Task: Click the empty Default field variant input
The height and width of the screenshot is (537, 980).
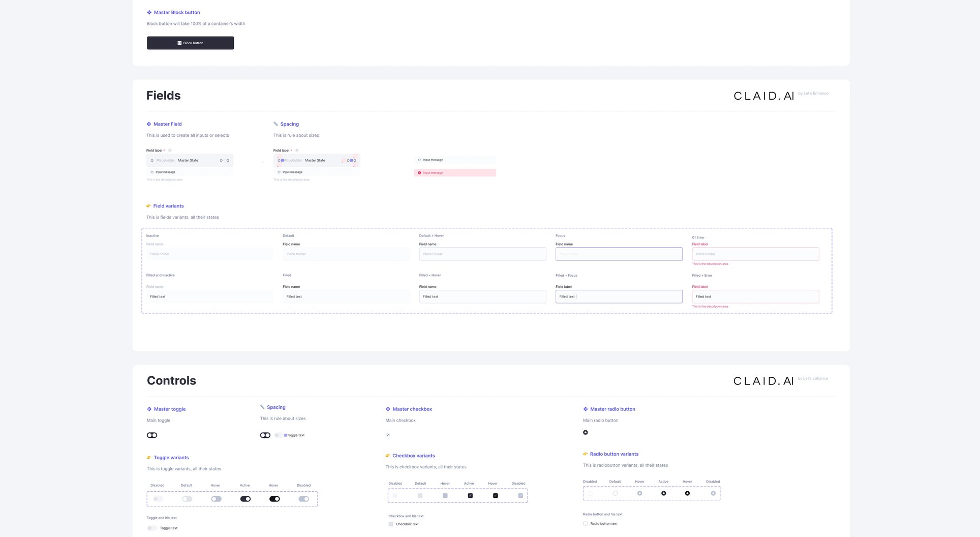Action: click(x=346, y=254)
